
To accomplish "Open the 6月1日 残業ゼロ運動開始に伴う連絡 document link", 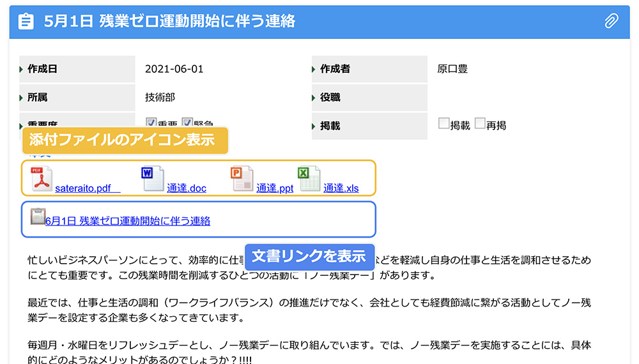I will (x=128, y=221).
